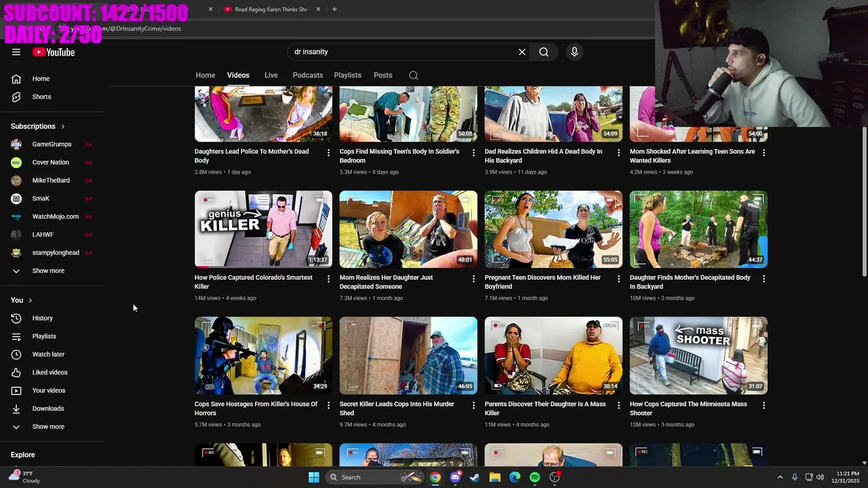Viewport: 868px width, 488px height.
Task: Open the Cover Nation subscription channel
Action: coord(52,162)
